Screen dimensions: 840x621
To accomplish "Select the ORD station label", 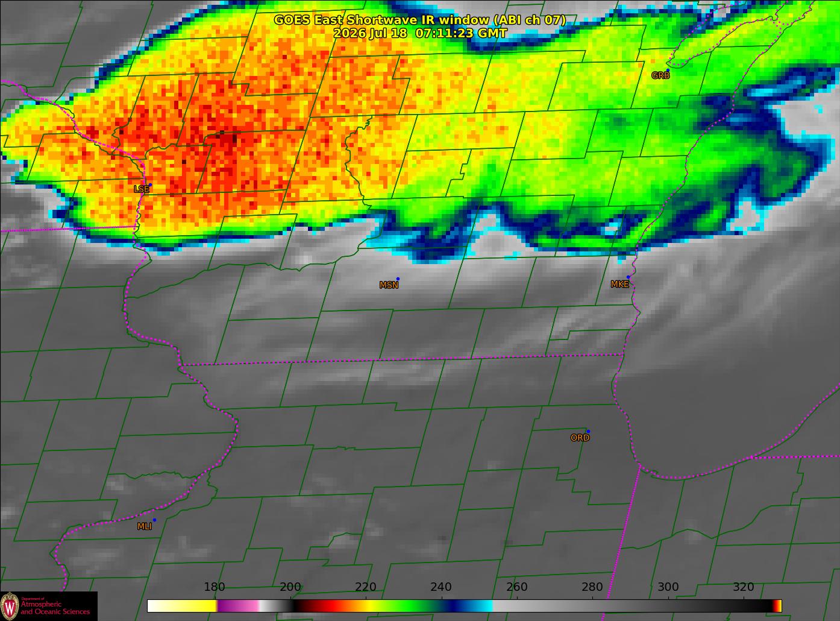I will click(x=580, y=438).
